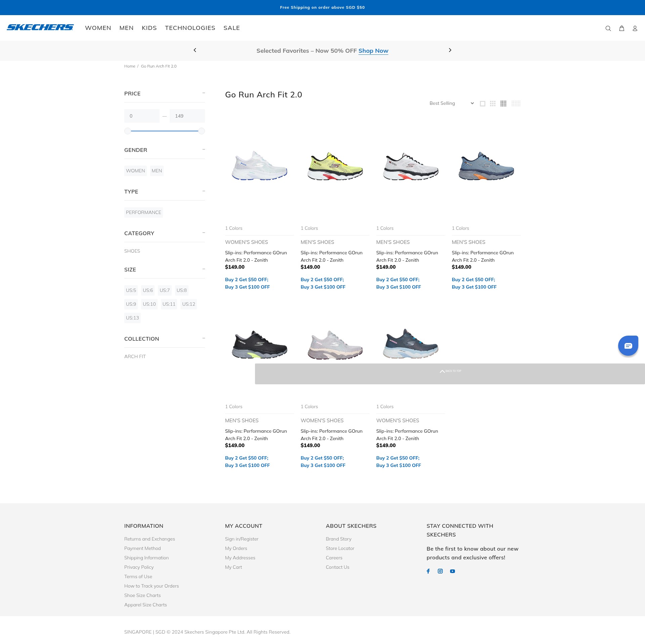Open My Cart footer link
This screenshot has width=645, height=644.
(x=233, y=567)
